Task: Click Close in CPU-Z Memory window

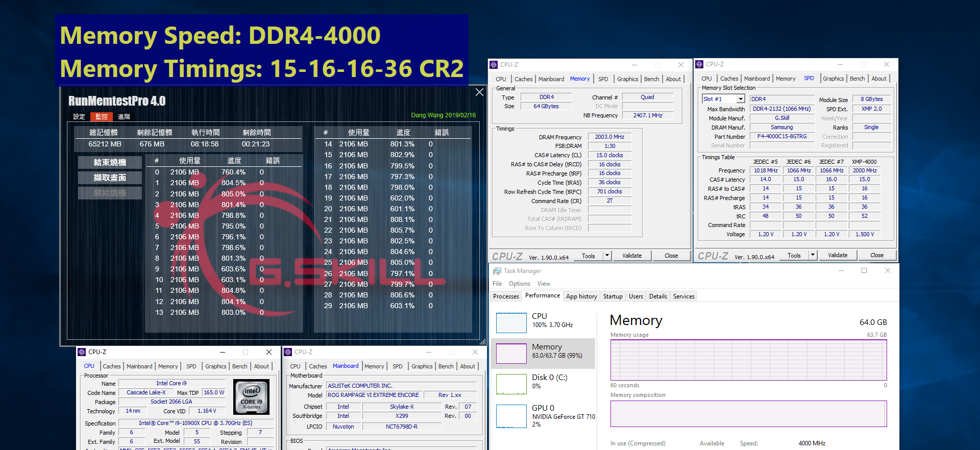Action: [671, 256]
